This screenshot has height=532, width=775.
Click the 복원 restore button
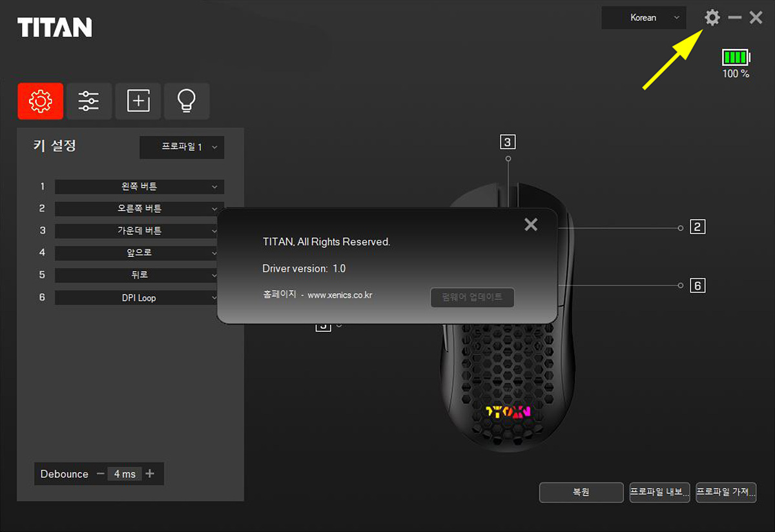[x=581, y=492]
